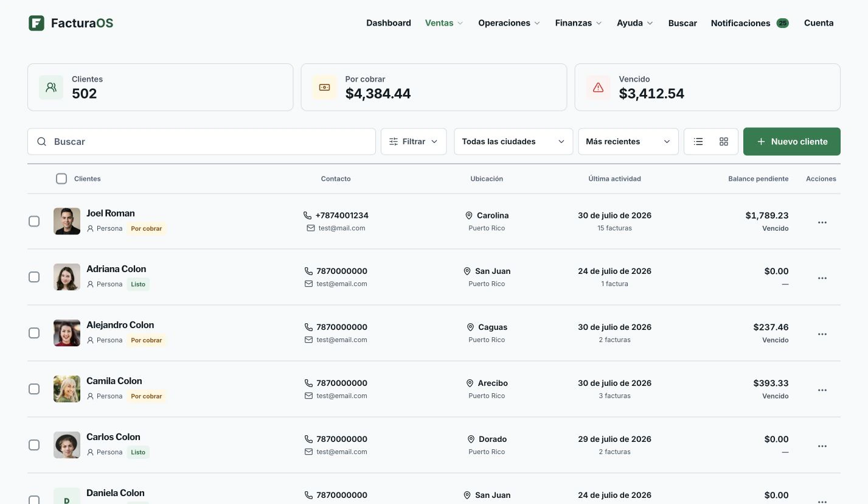Open Cuenta menu item
Image resolution: width=868 pixels, height=504 pixels.
[x=819, y=23]
